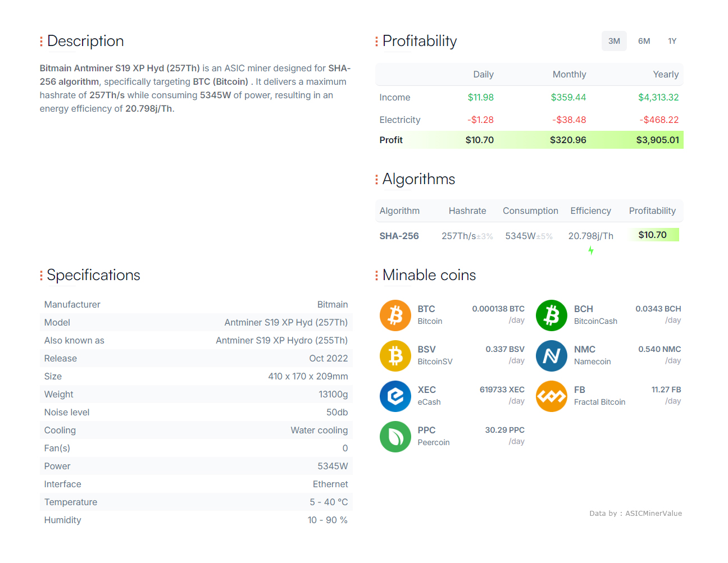Click the Consumption column header

530,211
